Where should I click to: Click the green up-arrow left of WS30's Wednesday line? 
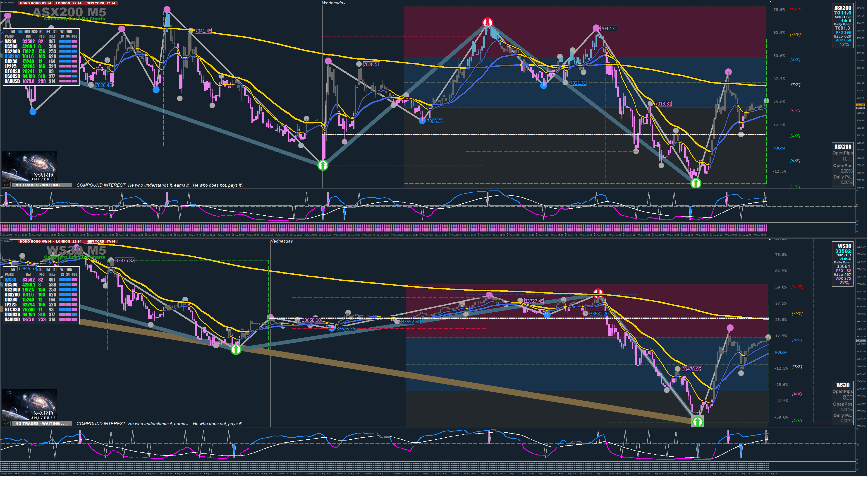pyautogui.click(x=236, y=349)
